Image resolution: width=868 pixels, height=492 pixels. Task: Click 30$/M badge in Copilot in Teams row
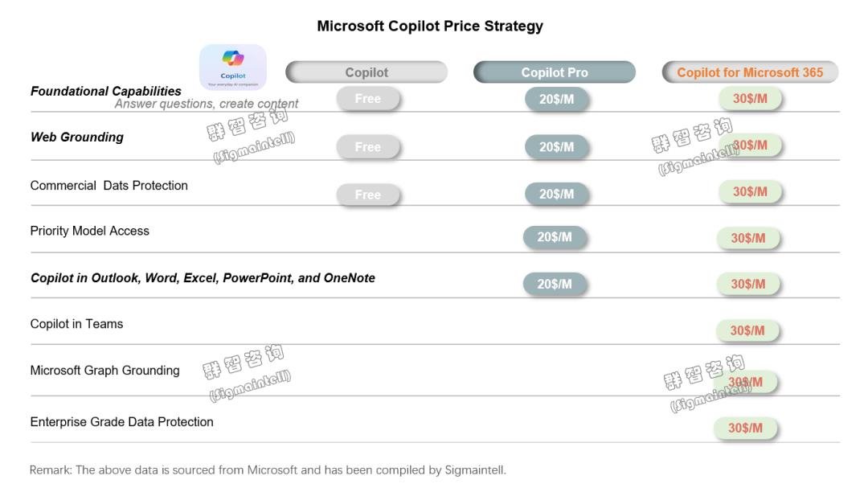point(747,330)
